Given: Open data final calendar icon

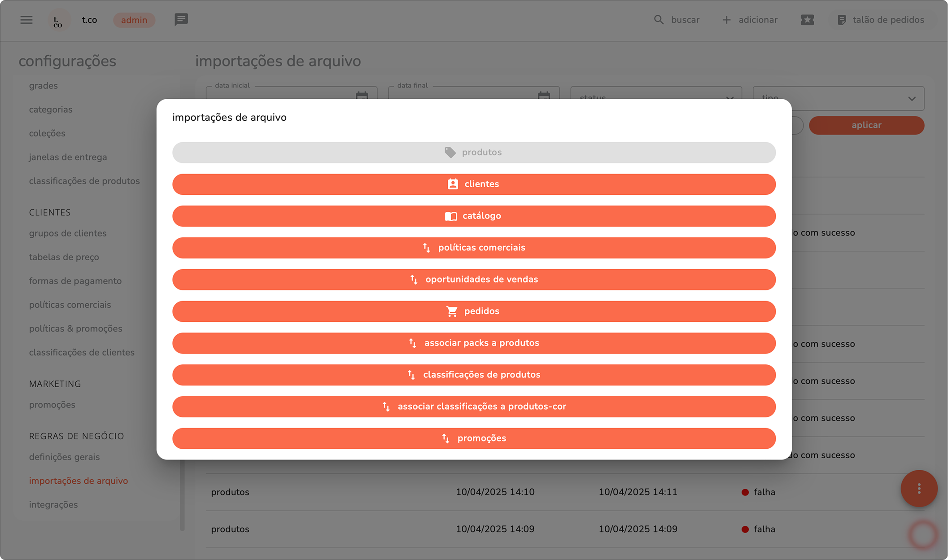Looking at the screenshot, I should coord(544,96).
